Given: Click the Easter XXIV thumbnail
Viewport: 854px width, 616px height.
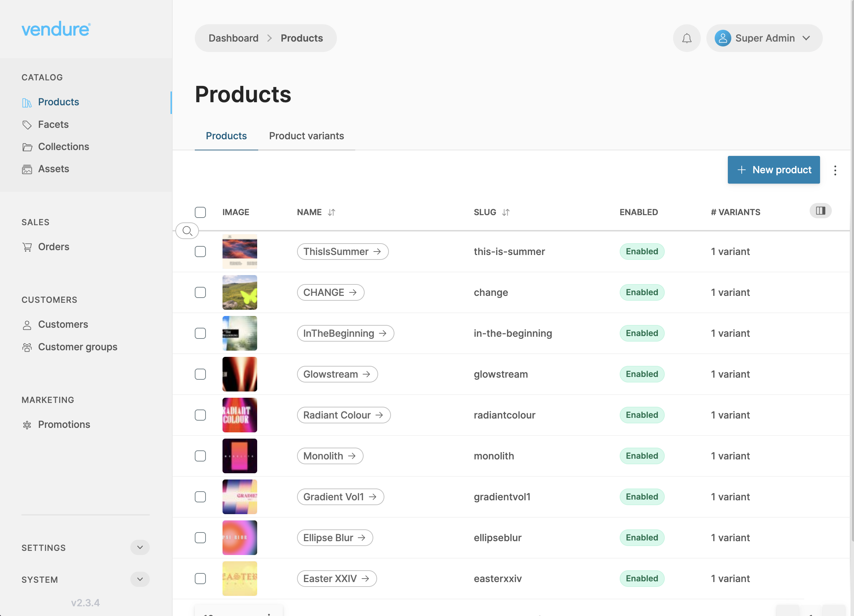Looking at the screenshot, I should coord(239,579).
